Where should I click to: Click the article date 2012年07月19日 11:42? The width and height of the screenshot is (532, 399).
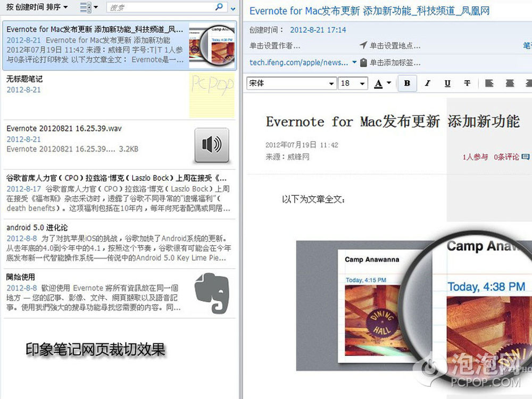coord(302,145)
